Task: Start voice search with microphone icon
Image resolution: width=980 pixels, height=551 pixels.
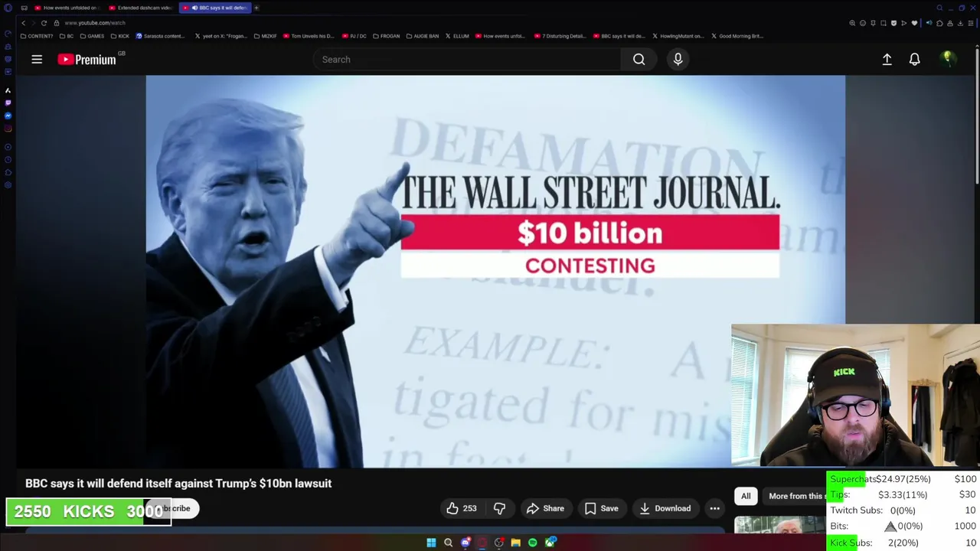Action: (678, 59)
